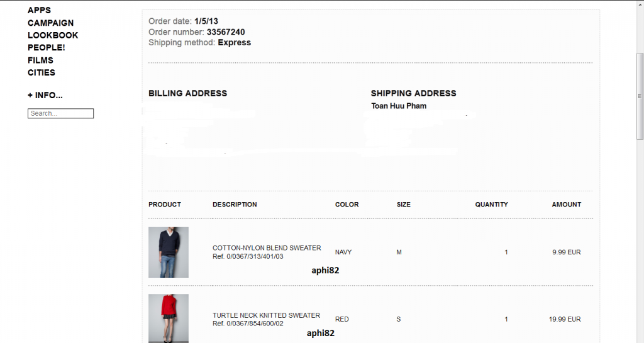The height and width of the screenshot is (343, 644).
Task: Click the PRODUCT column header
Action: point(165,205)
